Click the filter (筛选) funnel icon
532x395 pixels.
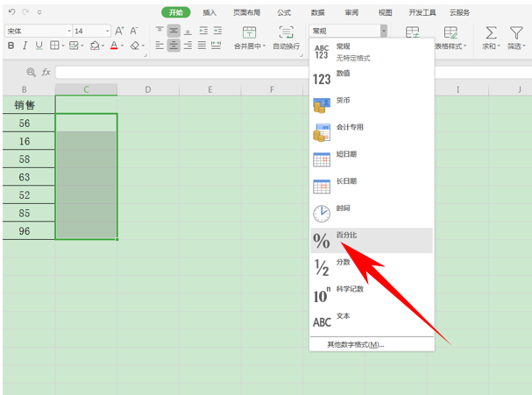click(516, 33)
